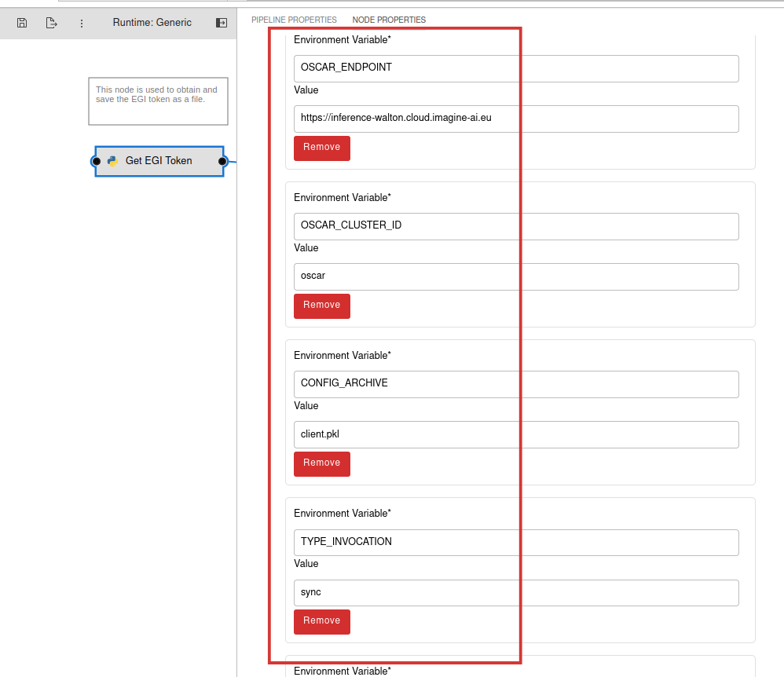Switch to the Pipeline Properties tab
This screenshot has width=784, height=677.
[294, 20]
